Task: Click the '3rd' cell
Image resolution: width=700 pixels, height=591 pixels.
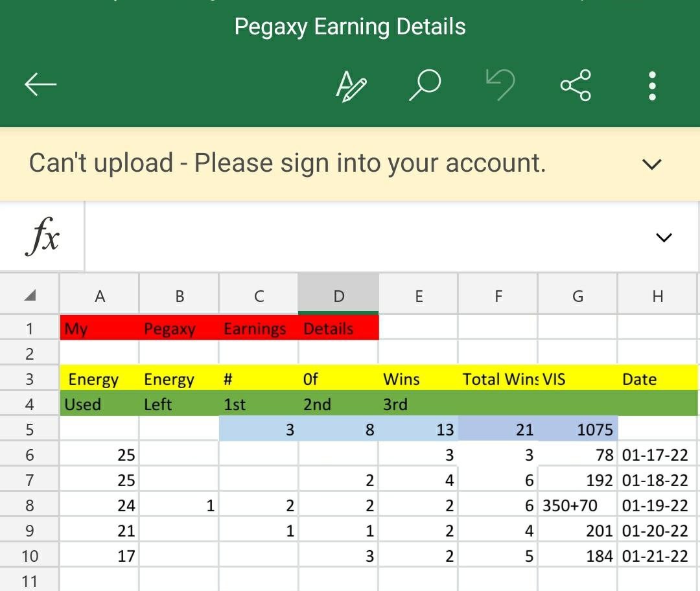Action: tap(419, 404)
